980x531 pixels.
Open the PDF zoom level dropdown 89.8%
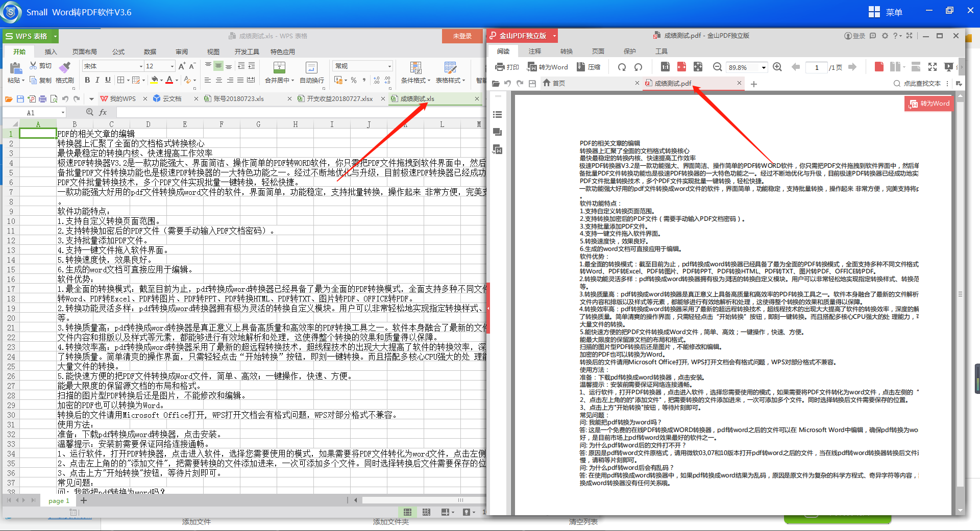pos(764,67)
